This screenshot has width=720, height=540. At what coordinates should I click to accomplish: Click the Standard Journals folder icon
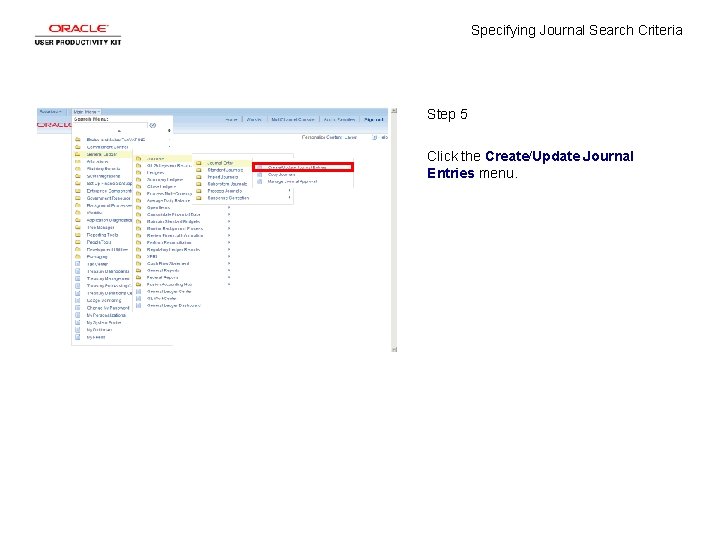(199, 170)
